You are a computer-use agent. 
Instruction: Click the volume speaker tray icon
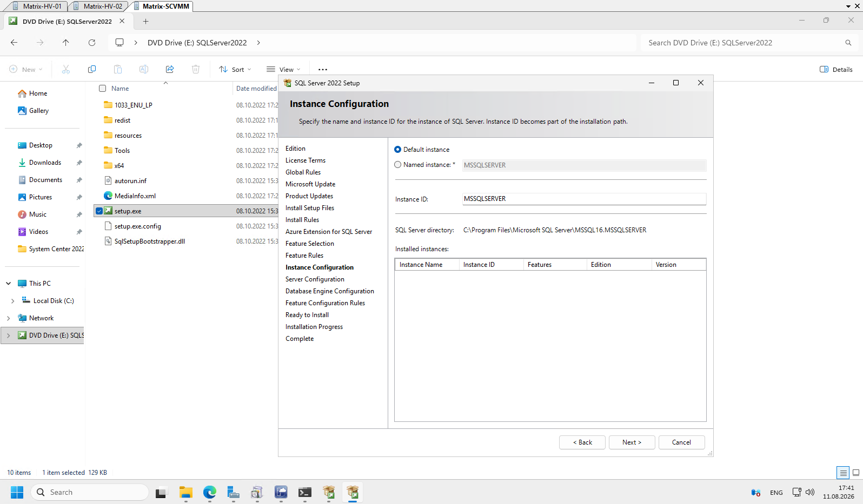810,492
